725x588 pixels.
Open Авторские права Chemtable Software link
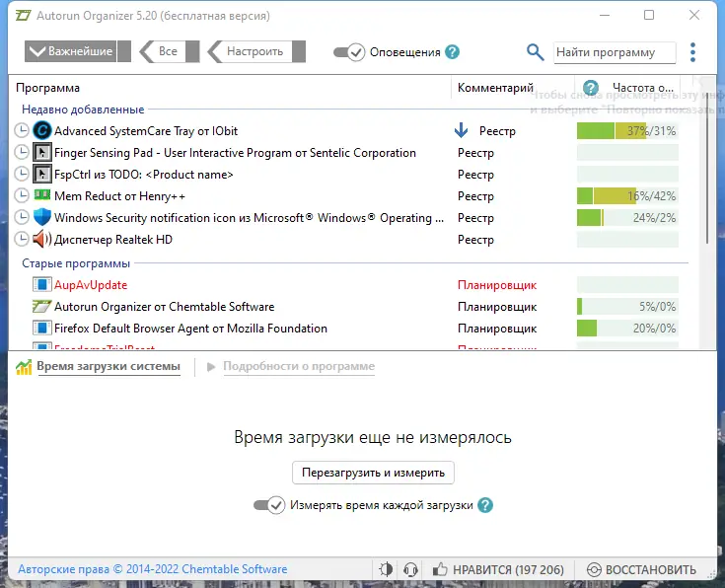[x=153, y=569]
